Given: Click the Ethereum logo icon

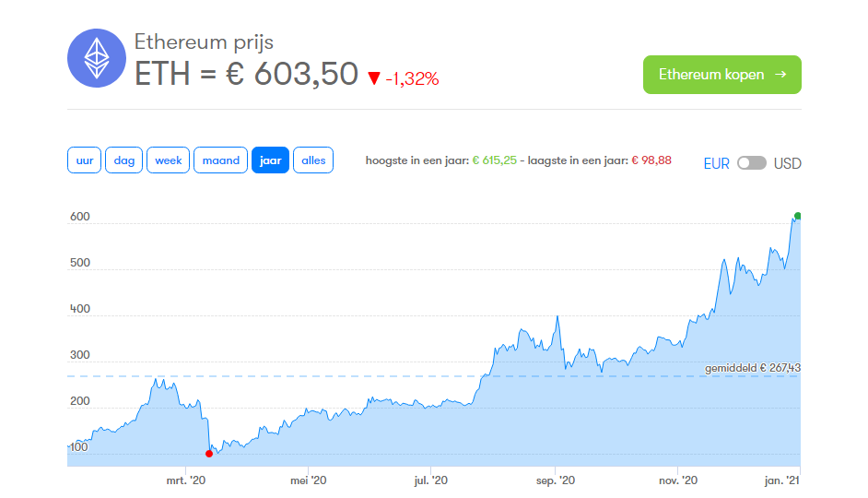Looking at the screenshot, I should (97, 58).
